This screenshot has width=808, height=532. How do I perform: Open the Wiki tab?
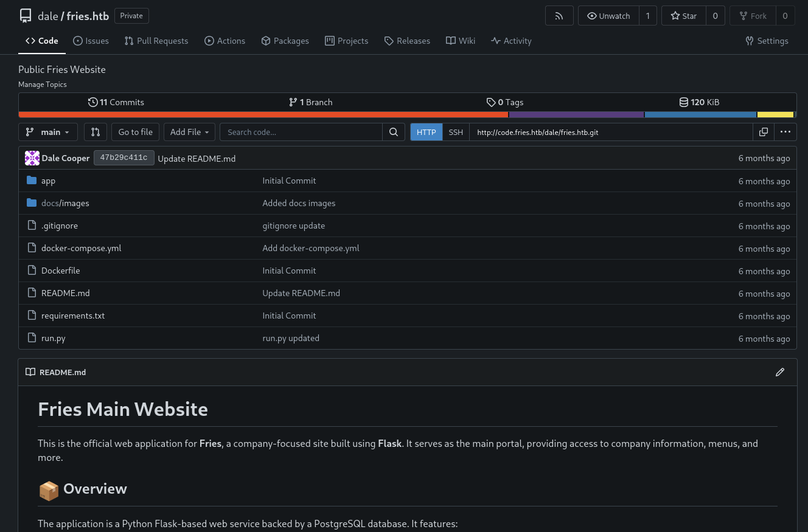click(x=461, y=41)
